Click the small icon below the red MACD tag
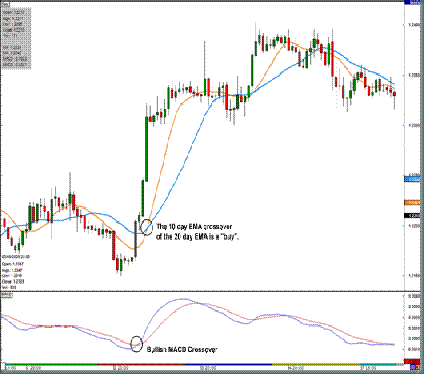This screenshot has height=374, width=424. [x=412, y=367]
